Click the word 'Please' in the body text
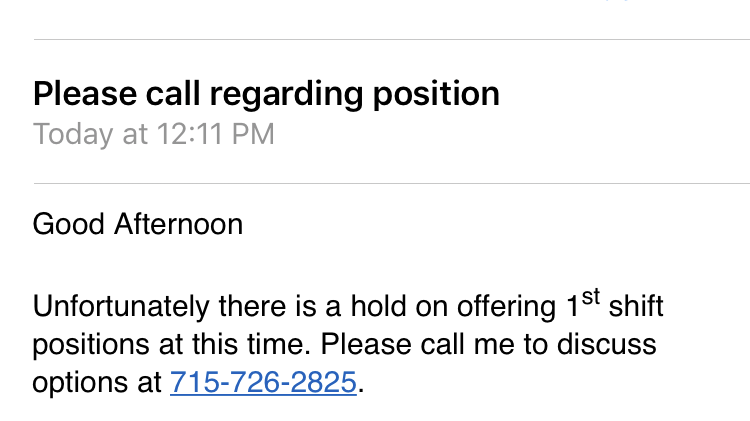 pyautogui.click(x=364, y=344)
